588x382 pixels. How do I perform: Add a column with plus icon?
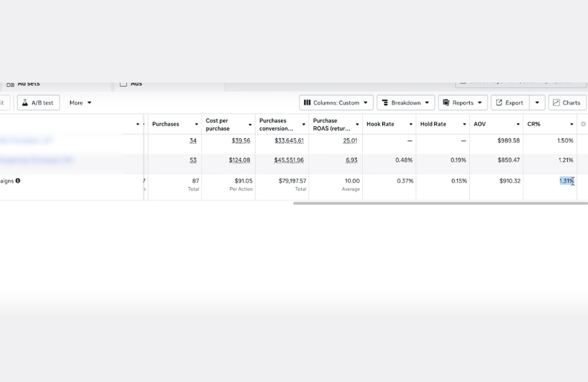583,124
